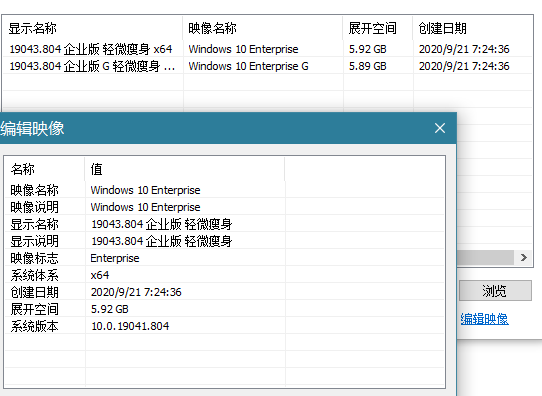542x396 pixels.
Task: Select row '19043.804 企业版 轻微瘦身 x64'
Action: coord(268,49)
